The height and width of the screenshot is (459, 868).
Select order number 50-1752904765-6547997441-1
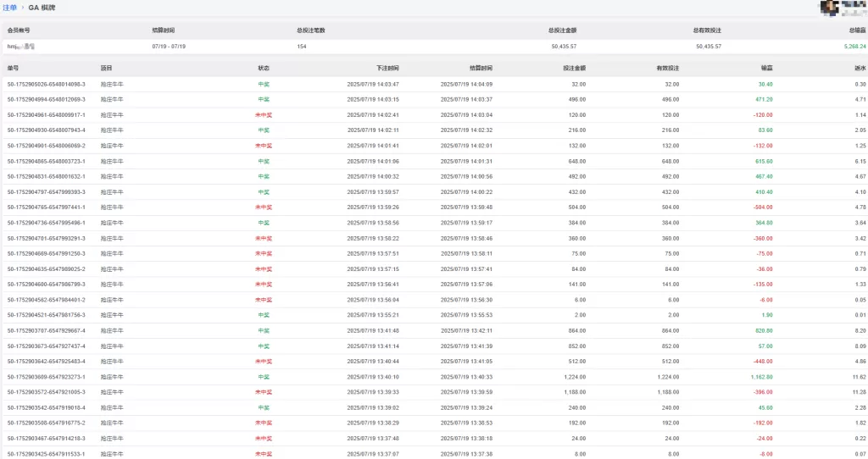tap(47, 207)
